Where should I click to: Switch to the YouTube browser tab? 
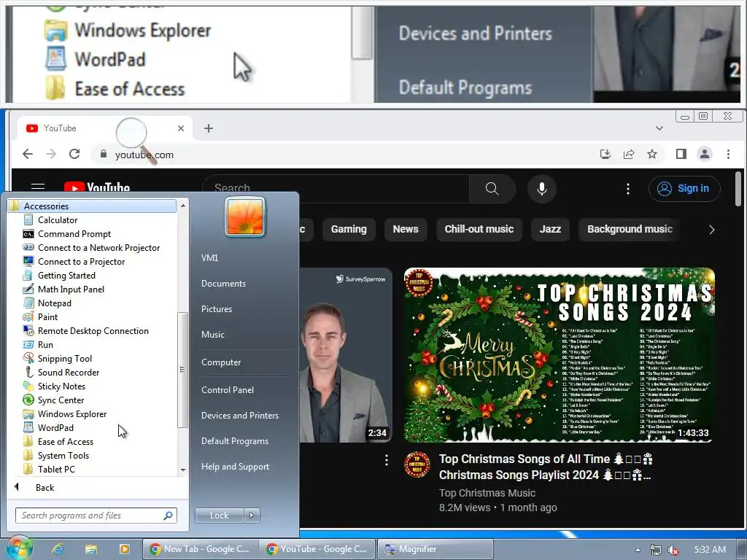105,128
